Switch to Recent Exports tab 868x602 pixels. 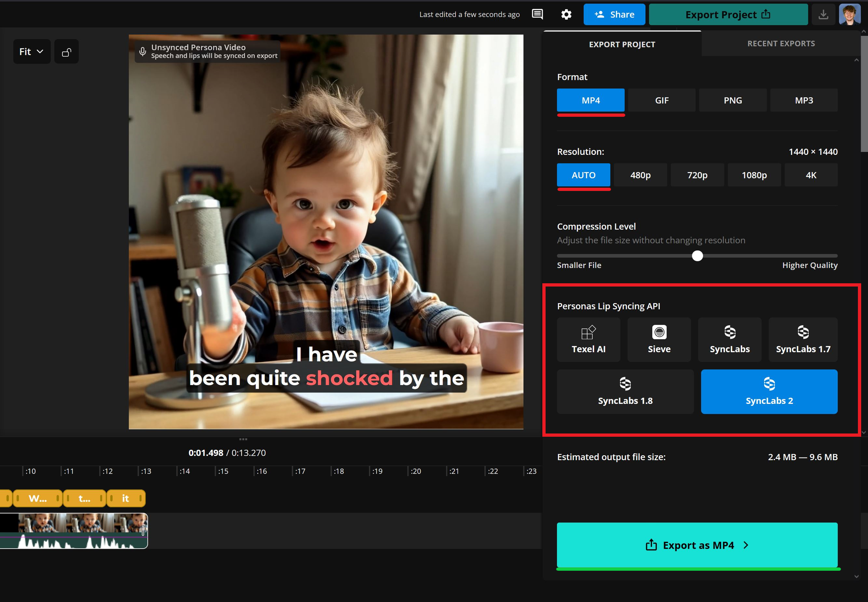pyautogui.click(x=781, y=43)
